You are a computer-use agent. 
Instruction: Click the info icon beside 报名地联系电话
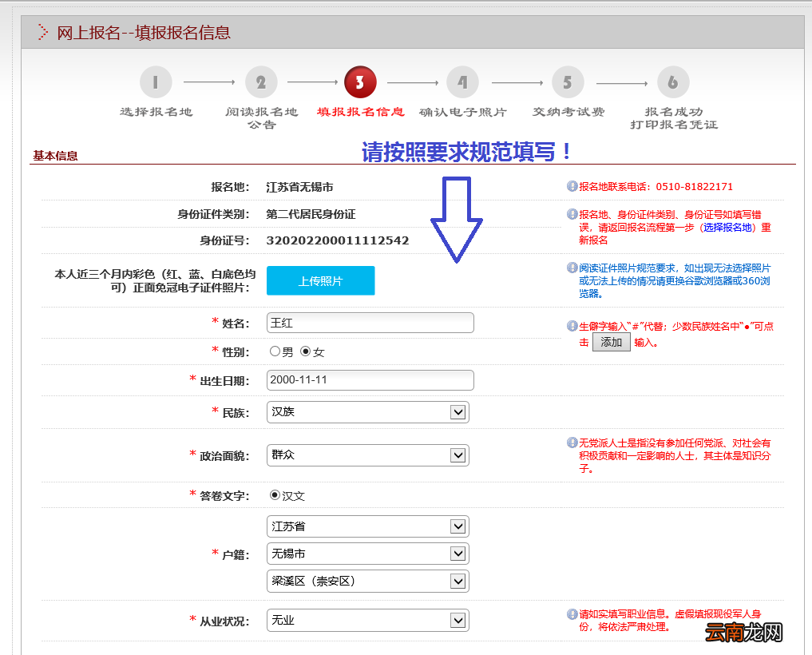572,186
